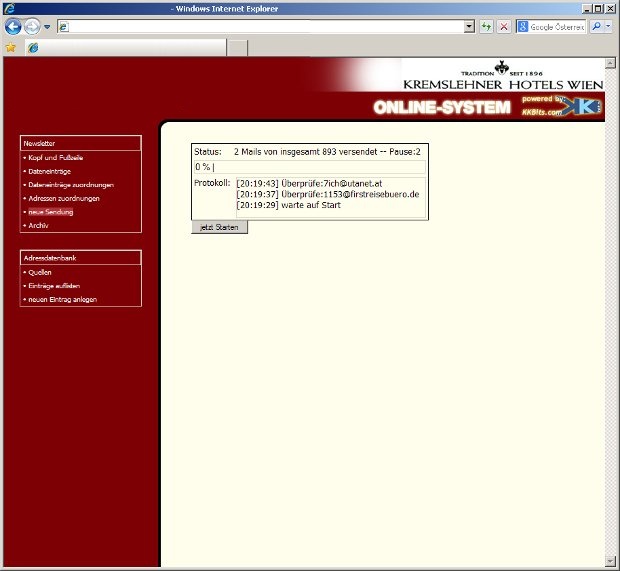Click the KKBits.com powered-by logo
This screenshot has width=620, height=571.
(560, 106)
